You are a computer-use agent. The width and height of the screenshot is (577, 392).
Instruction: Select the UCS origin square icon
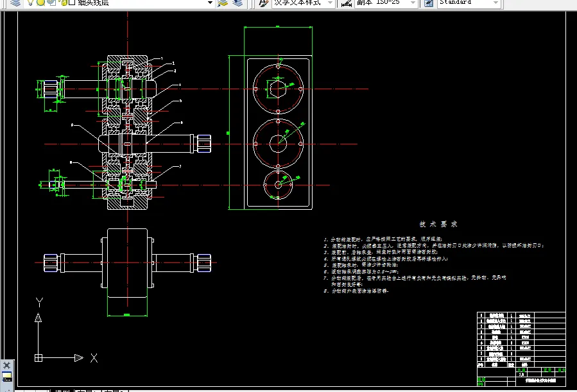tap(39, 358)
